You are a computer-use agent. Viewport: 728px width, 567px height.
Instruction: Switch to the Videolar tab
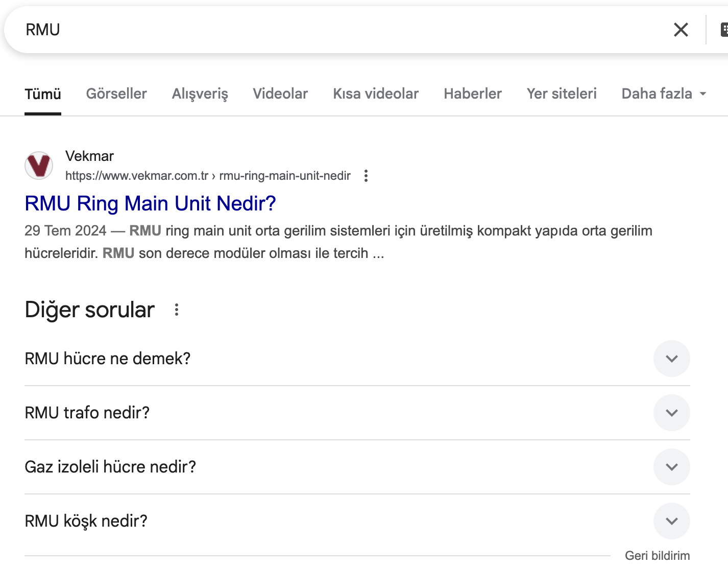pos(280,94)
